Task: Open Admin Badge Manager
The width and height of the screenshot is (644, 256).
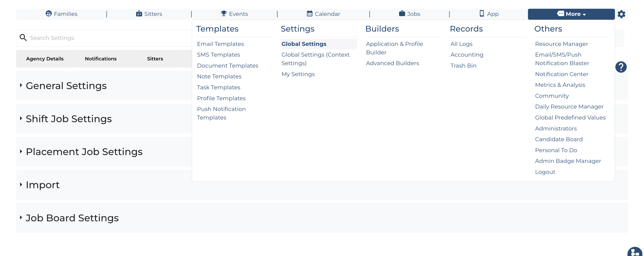Action: pyautogui.click(x=568, y=161)
